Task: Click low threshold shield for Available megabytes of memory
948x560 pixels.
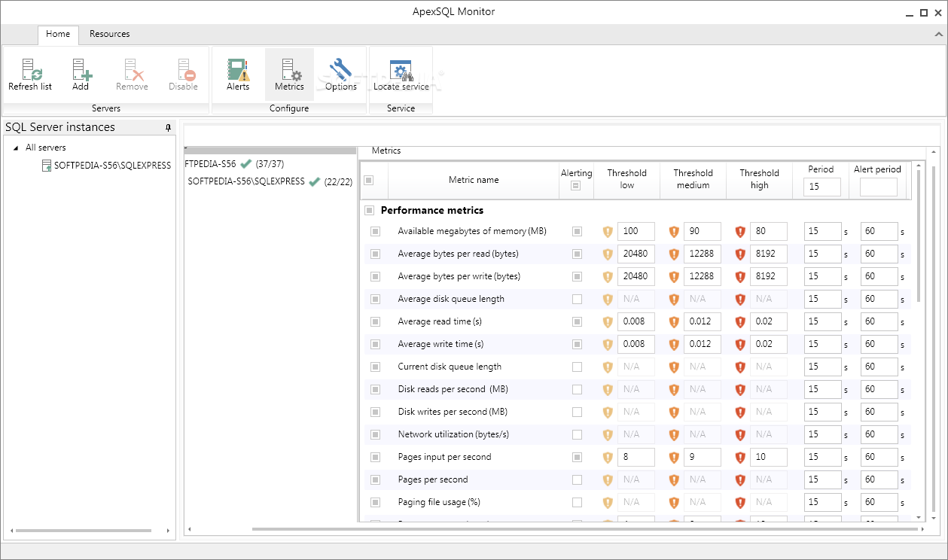Action: tap(608, 232)
